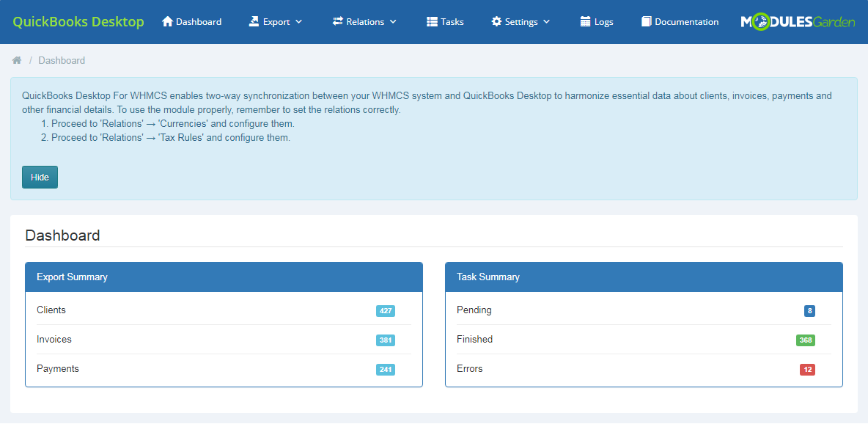Click the Clients export count badge

point(385,310)
